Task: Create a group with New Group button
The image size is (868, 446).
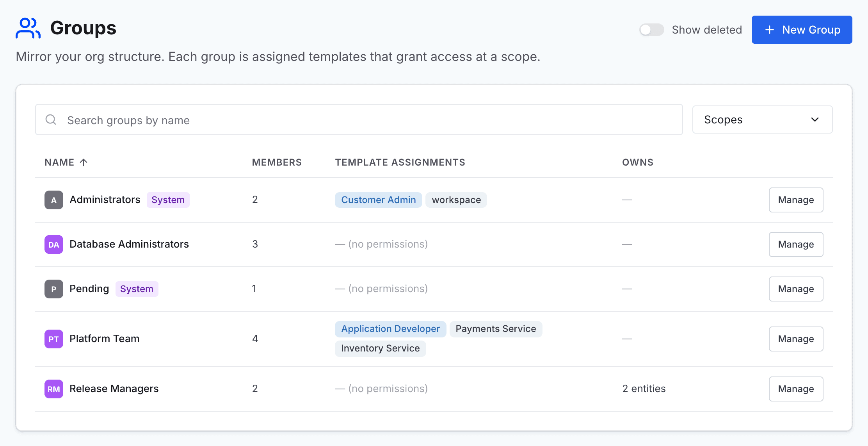Action: click(x=802, y=30)
